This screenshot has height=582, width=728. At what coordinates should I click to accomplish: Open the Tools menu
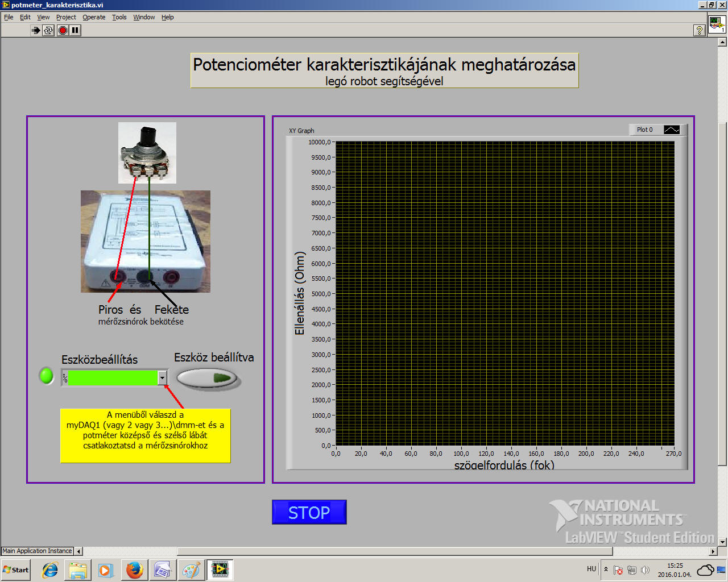point(119,17)
